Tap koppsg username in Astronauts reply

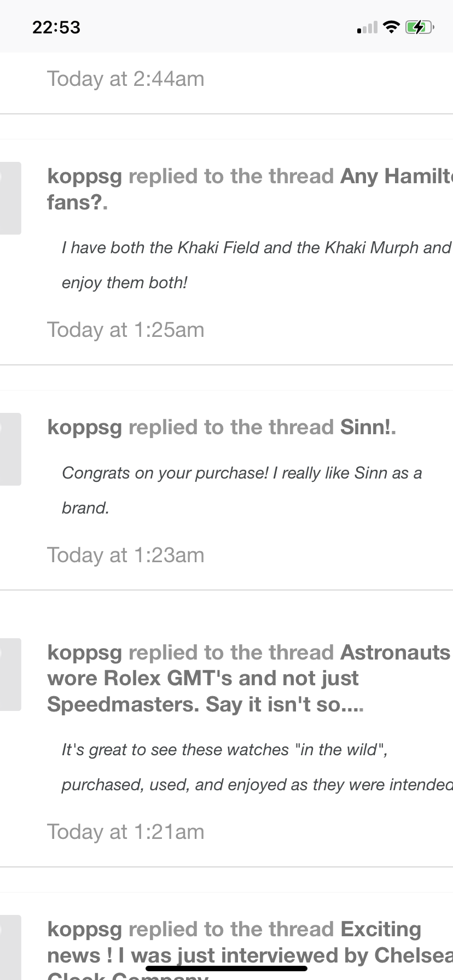click(x=84, y=653)
